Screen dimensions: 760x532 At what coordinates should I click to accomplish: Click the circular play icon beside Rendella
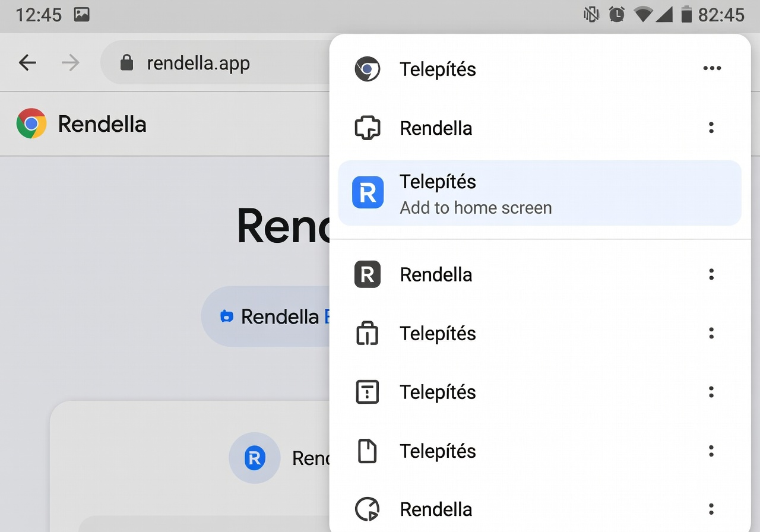click(x=368, y=509)
